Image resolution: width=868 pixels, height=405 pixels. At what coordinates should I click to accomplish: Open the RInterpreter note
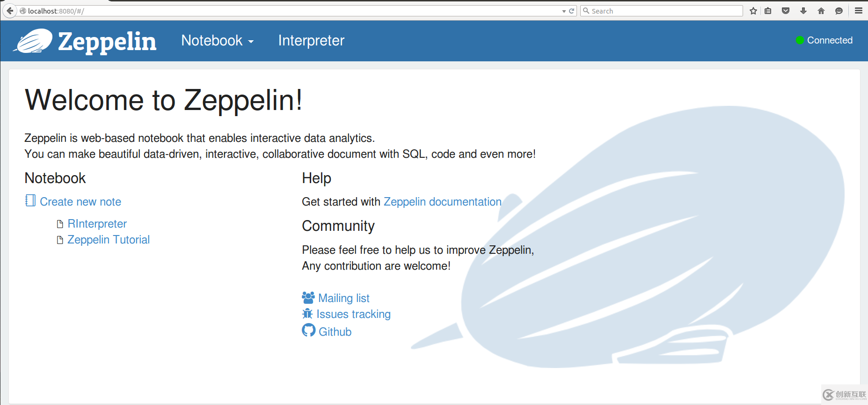click(97, 224)
